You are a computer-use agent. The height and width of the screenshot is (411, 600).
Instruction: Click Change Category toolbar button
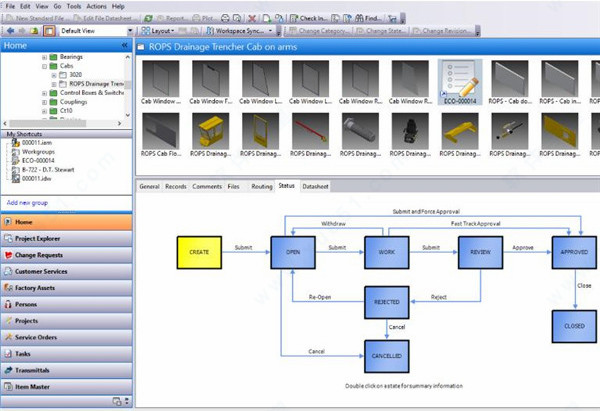click(318, 31)
